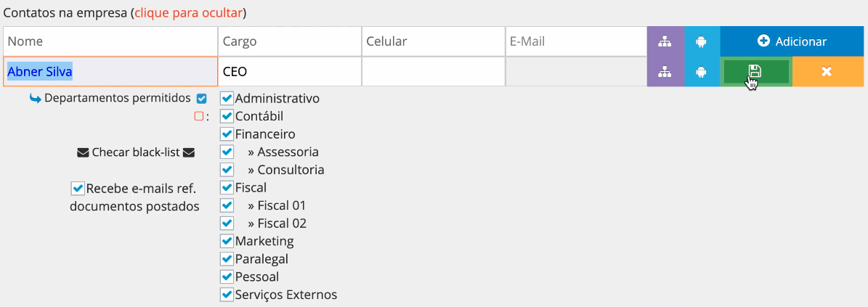Click the empty E-Mail field in the top row
Image resolution: width=868 pixels, height=307 pixels.
pos(576,41)
